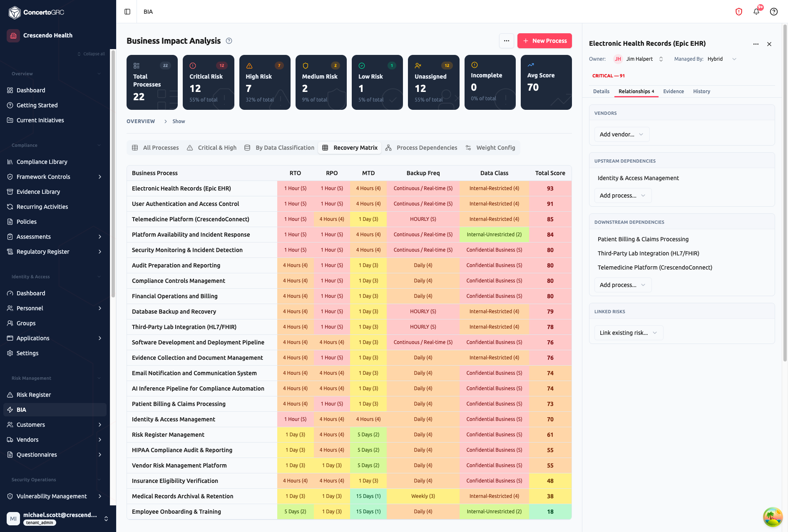Open the History tab in panel
Viewport: 788px width, 532px height.
[701, 92]
